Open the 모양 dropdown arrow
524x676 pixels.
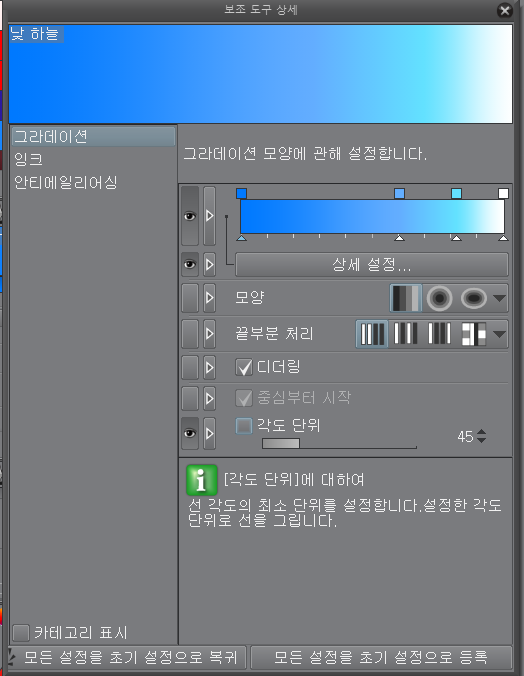(499, 298)
